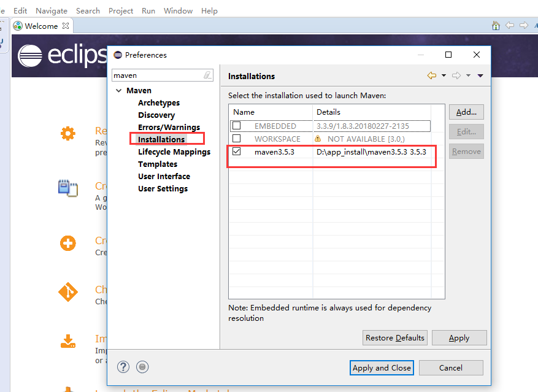Open back history dropdown in Preferences
The height and width of the screenshot is (392, 538).
[x=444, y=75]
